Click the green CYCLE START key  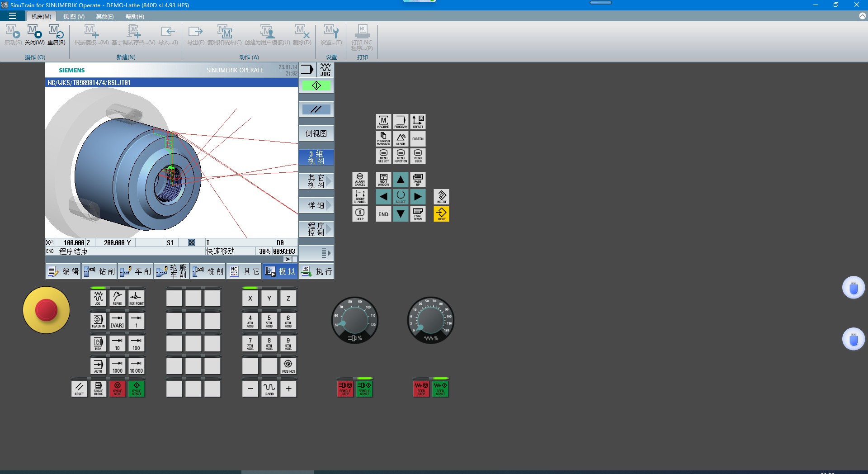tap(136, 389)
